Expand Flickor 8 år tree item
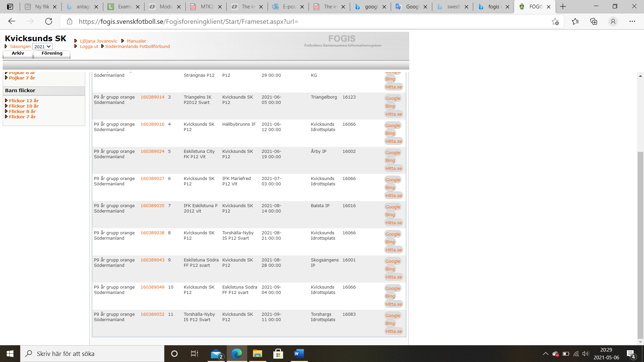This screenshot has width=644, height=362. pyautogui.click(x=22, y=111)
